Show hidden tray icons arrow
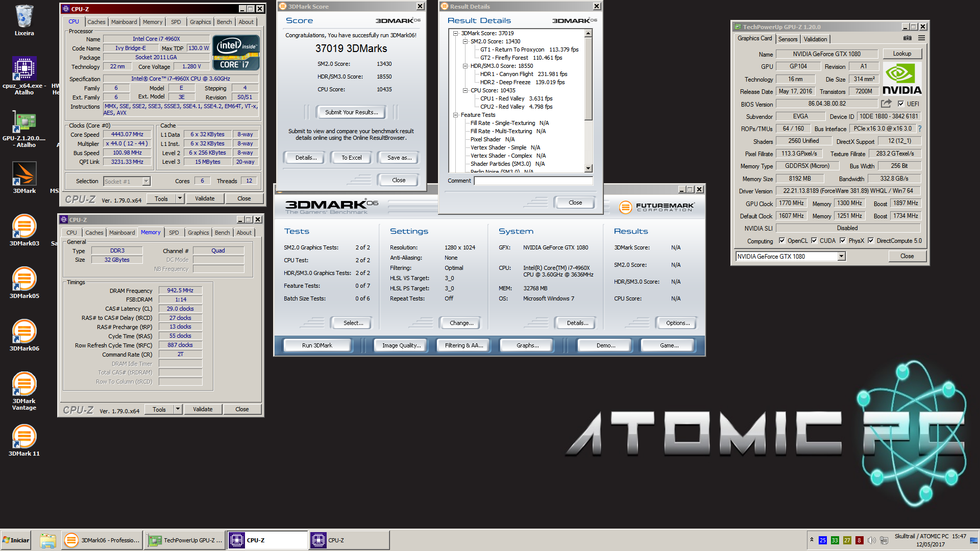Screen dimensions: 980x551 (812, 540)
